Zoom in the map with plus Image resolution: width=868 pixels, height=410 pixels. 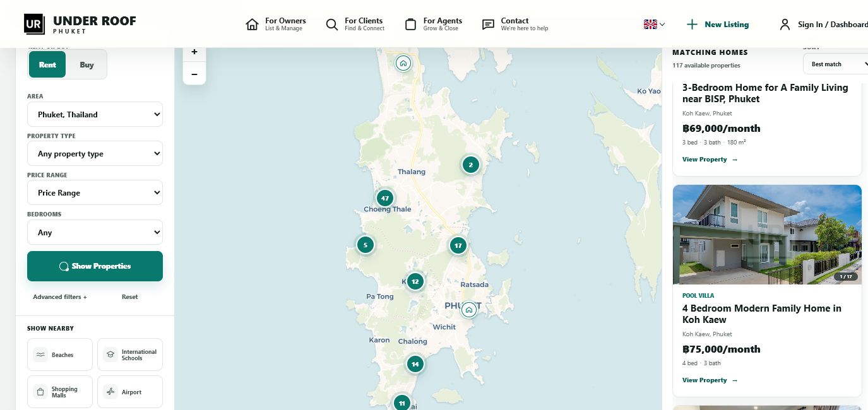click(194, 52)
